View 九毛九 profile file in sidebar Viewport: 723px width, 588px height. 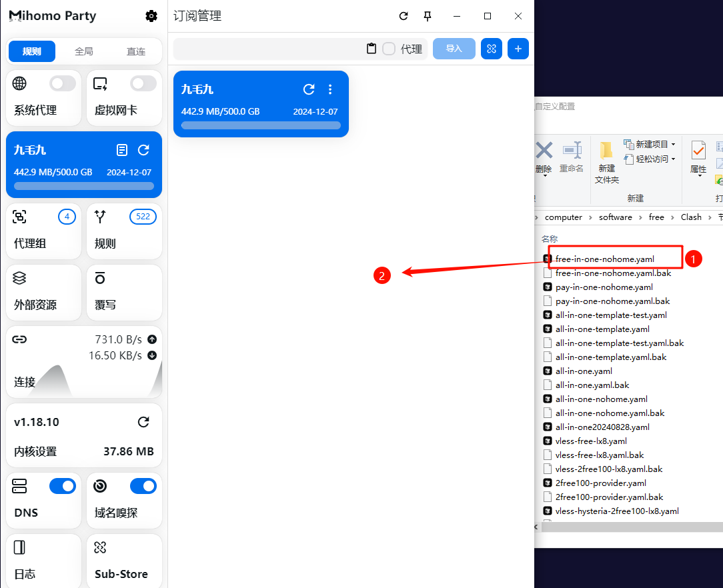pyautogui.click(x=122, y=150)
